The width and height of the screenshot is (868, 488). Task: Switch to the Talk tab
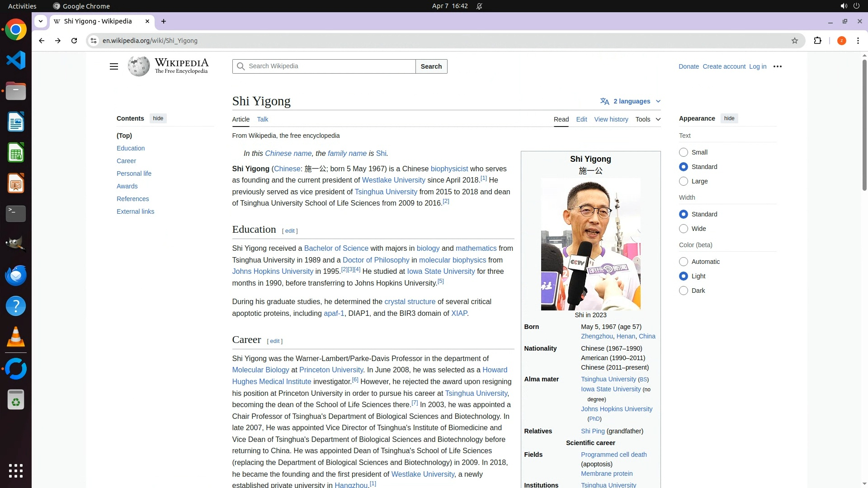tap(262, 119)
